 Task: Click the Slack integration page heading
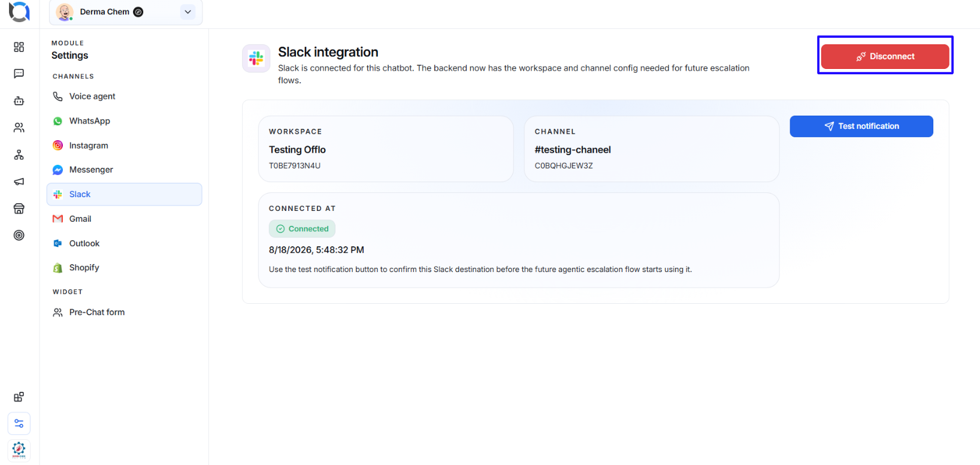tap(328, 52)
